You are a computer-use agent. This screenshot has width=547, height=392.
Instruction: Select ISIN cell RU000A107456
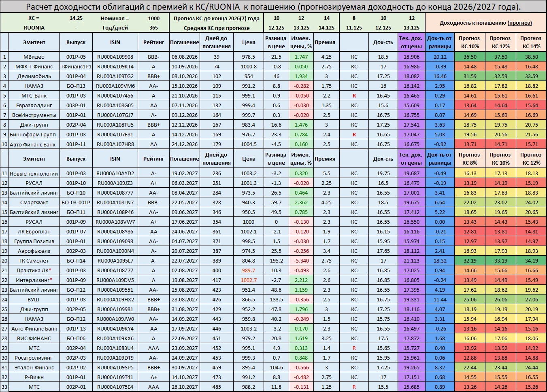[115, 96]
